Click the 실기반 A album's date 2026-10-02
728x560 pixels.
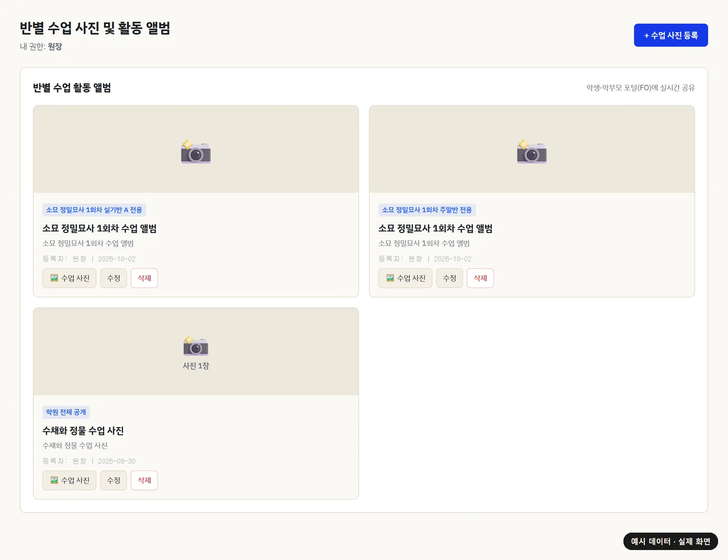(116, 259)
